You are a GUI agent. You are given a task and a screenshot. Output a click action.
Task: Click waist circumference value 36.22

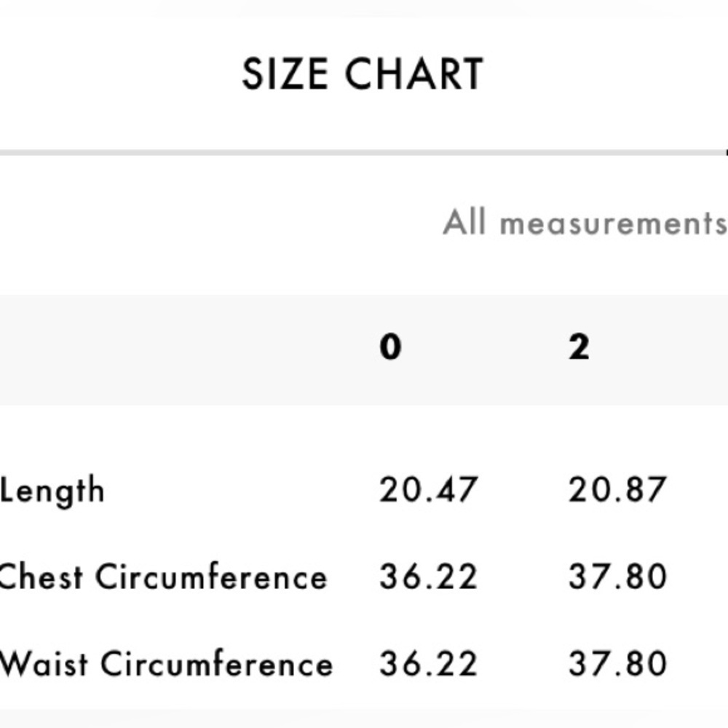(428, 663)
